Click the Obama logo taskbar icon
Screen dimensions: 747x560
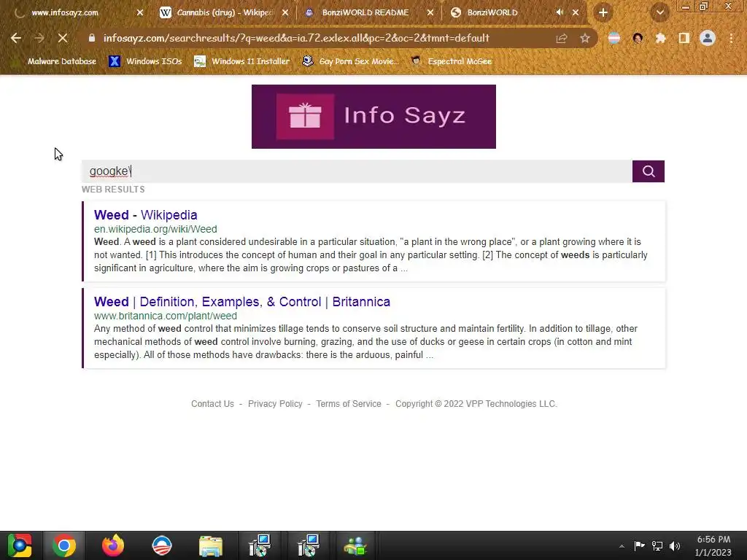pyautogui.click(x=161, y=545)
